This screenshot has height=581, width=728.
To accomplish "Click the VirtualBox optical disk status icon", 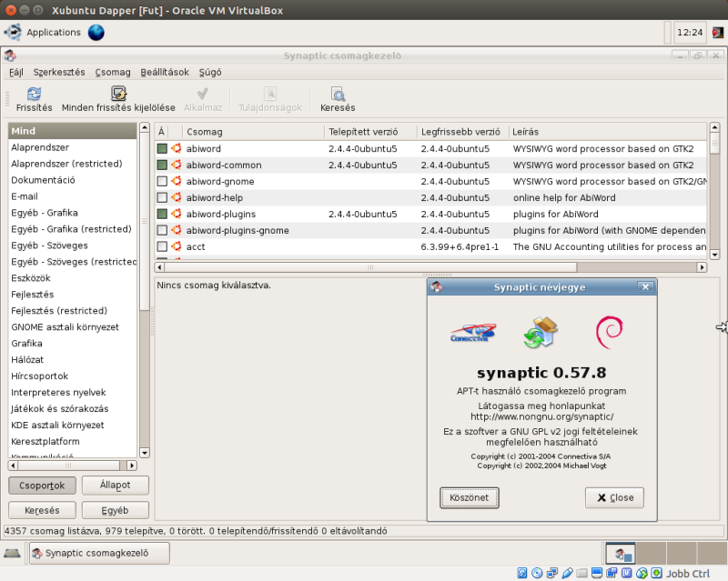I will click(537, 573).
